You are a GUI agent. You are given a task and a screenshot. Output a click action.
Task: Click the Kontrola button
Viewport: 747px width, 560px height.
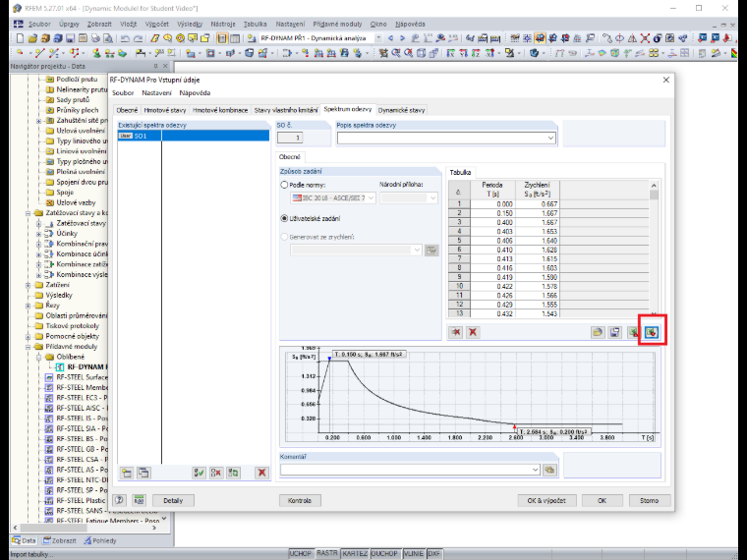[300, 500]
